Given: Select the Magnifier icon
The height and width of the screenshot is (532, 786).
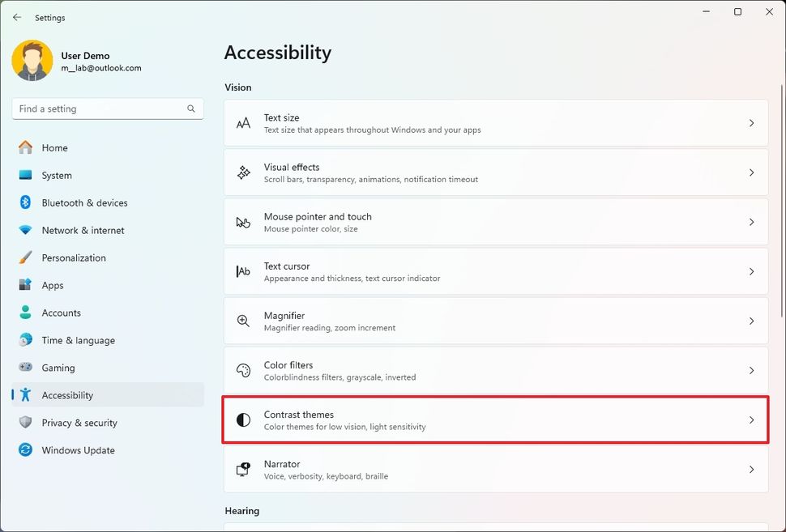Looking at the screenshot, I should click(x=243, y=321).
